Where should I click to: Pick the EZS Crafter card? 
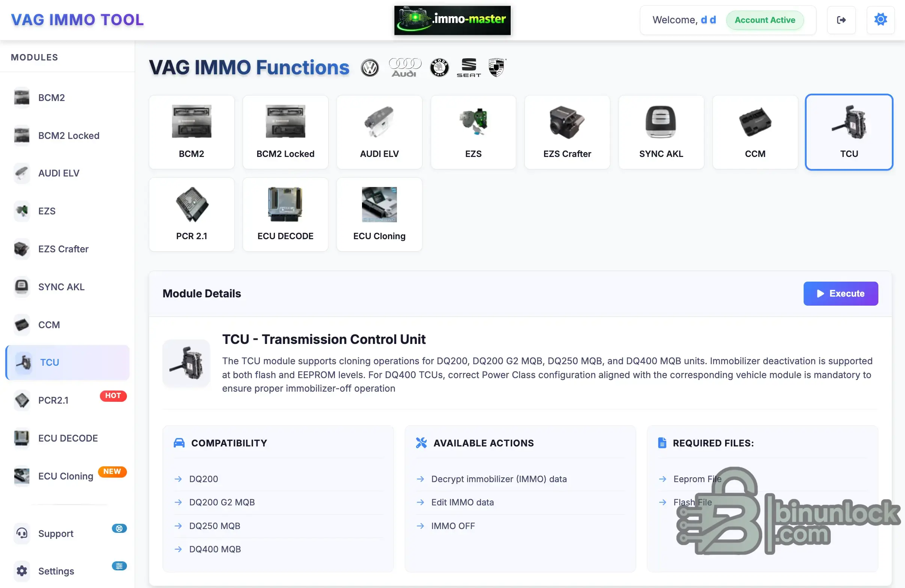(x=567, y=132)
